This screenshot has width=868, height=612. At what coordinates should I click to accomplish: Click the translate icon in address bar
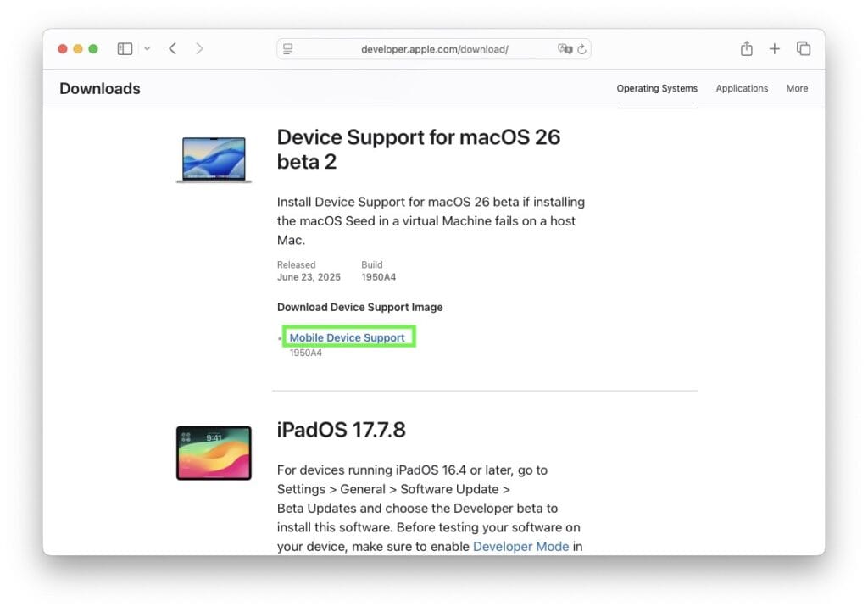click(x=565, y=48)
